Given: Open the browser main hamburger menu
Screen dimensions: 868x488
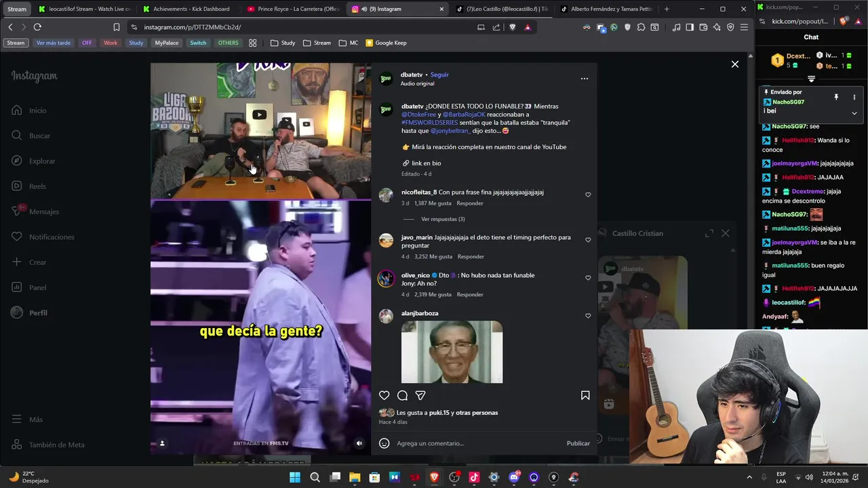Looking at the screenshot, I should [744, 27].
